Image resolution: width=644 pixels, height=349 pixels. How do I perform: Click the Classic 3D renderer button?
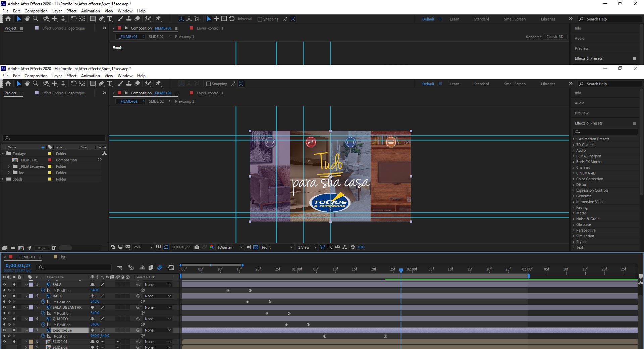[x=555, y=37]
